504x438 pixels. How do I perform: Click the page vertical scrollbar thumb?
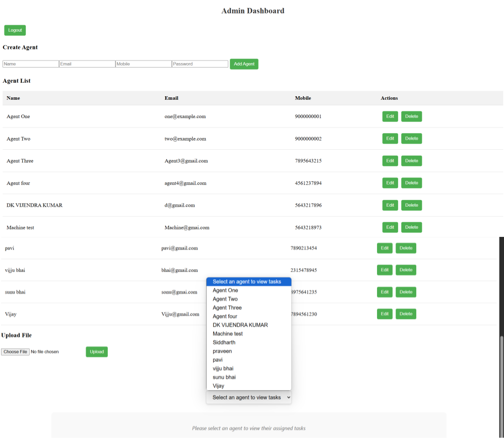pyautogui.click(x=501, y=387)
